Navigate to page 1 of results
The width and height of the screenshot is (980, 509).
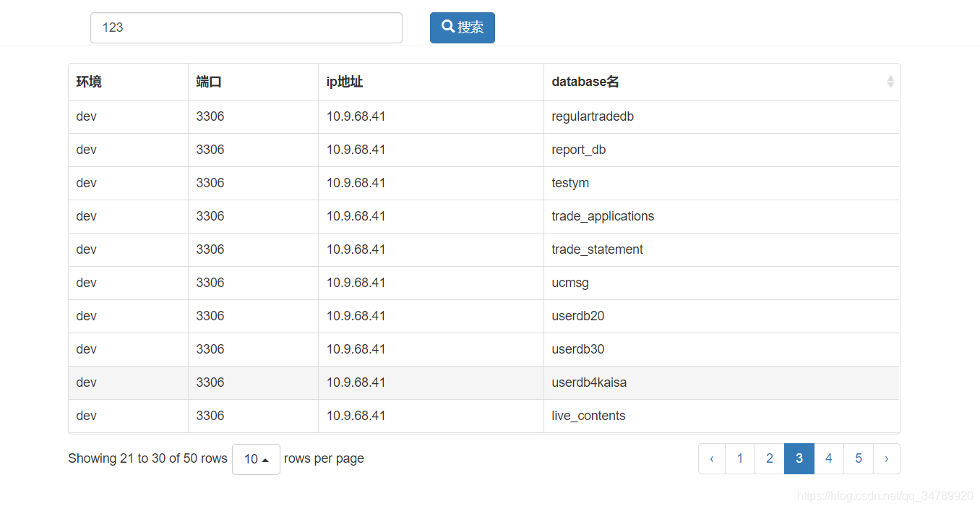click(x=740, y=458)
